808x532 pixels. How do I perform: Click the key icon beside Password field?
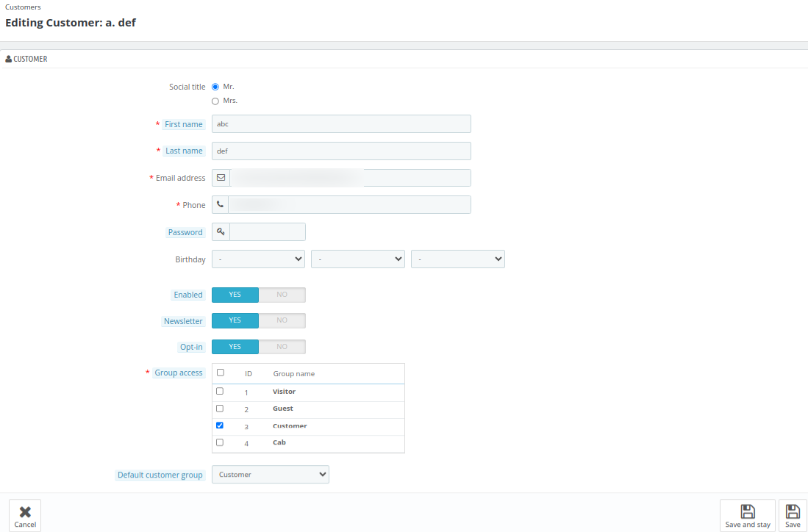click(221, 232)
